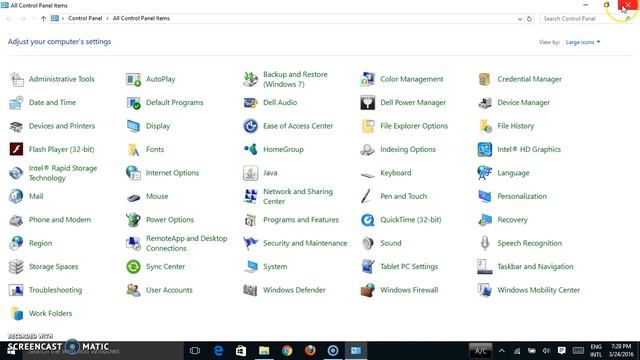
Task: Open the Storage Spaces link
Action: (53, 267)
